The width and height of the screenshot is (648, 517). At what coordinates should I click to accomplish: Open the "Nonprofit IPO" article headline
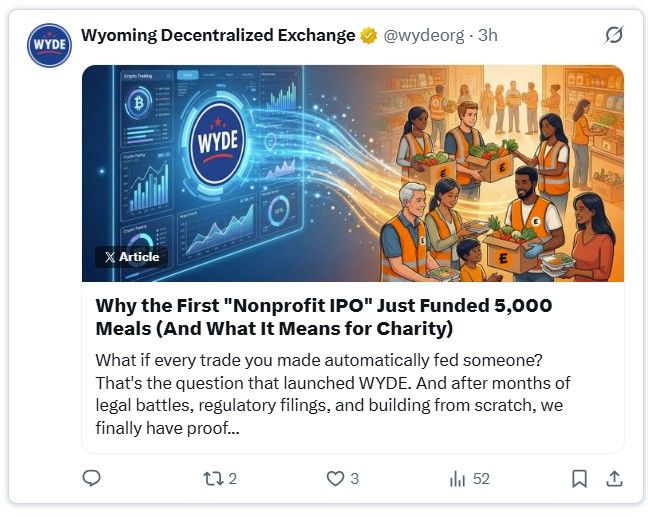coord(323,316)
